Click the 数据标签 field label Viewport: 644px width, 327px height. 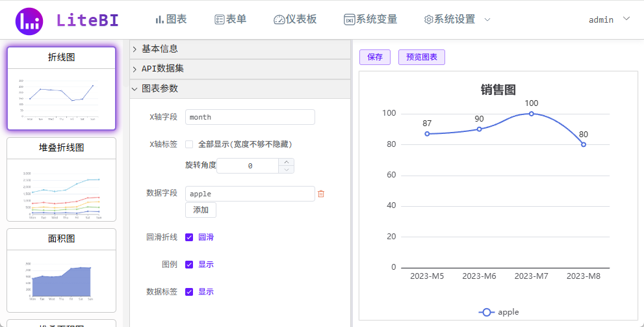click(162, 292)
